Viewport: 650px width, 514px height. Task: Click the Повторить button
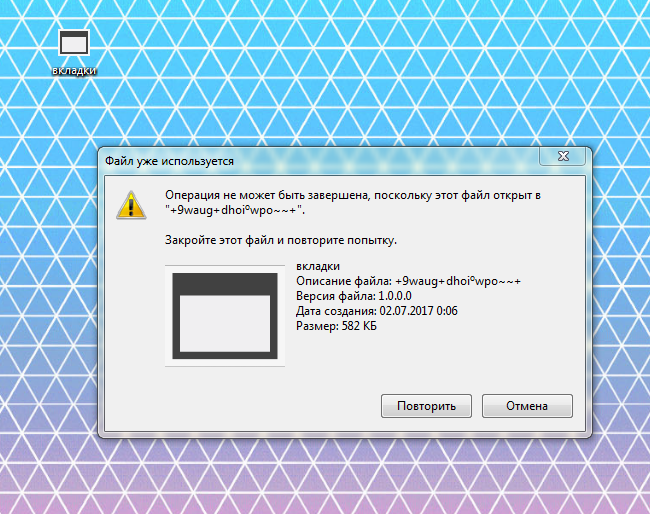(x=426, y=406)
